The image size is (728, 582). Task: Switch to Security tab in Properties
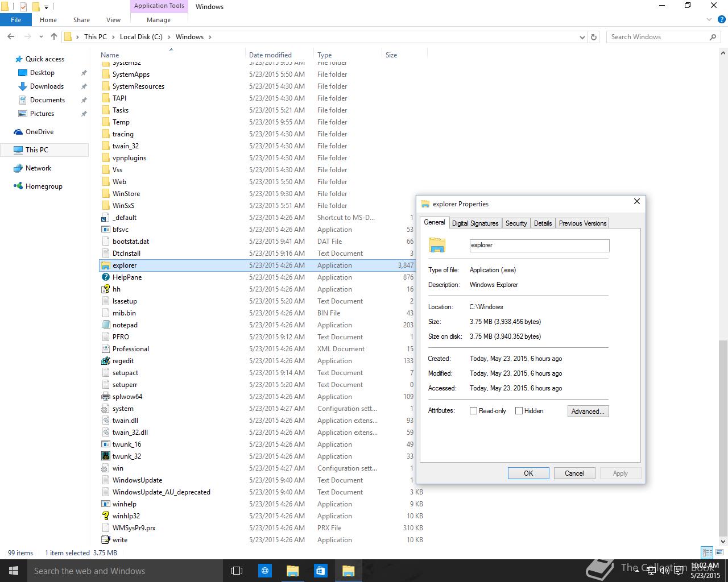(x=516, y=223)
